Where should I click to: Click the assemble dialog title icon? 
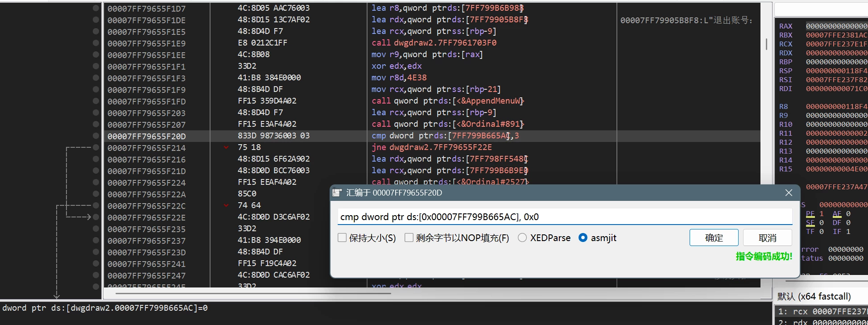tap(338, 193)
